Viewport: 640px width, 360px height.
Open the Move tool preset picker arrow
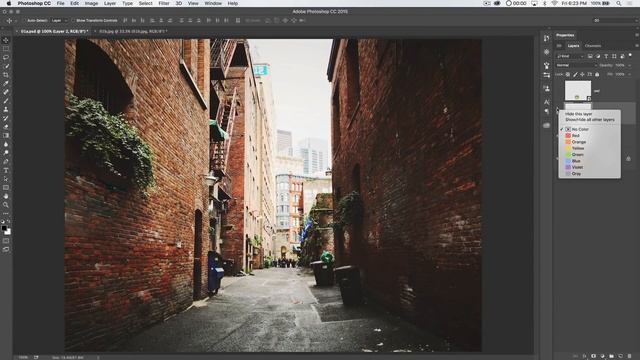(16, 20)
